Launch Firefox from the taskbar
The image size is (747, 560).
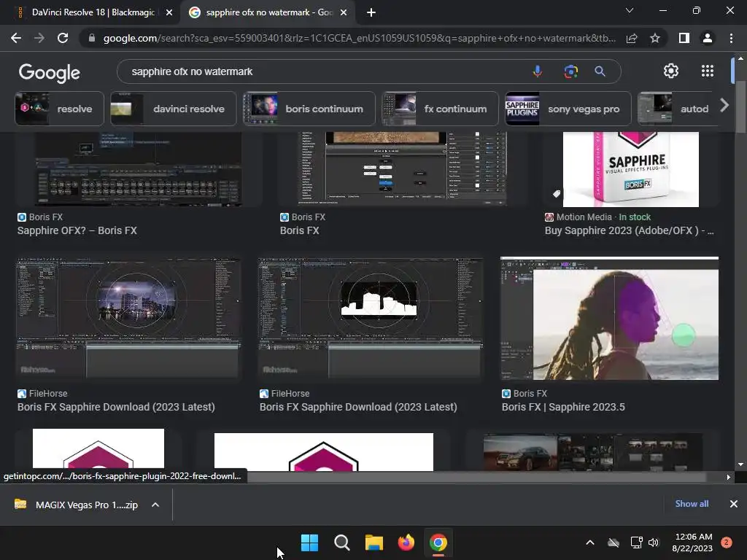(x=406, y=542)
